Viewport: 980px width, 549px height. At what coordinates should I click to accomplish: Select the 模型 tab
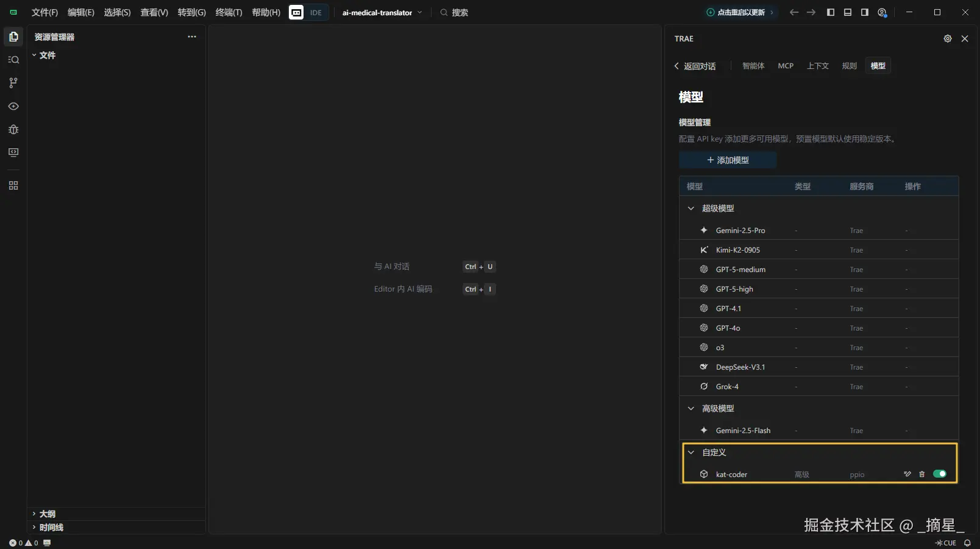point(878,66)
